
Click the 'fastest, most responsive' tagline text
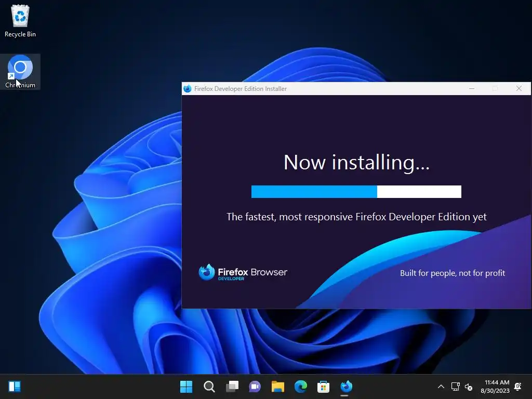point(356,217)
